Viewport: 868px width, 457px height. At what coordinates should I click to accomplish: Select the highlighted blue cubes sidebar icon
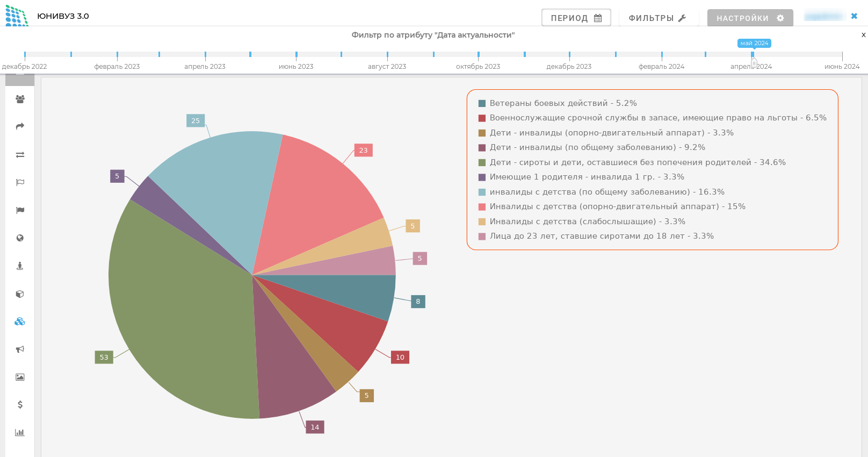20,322
